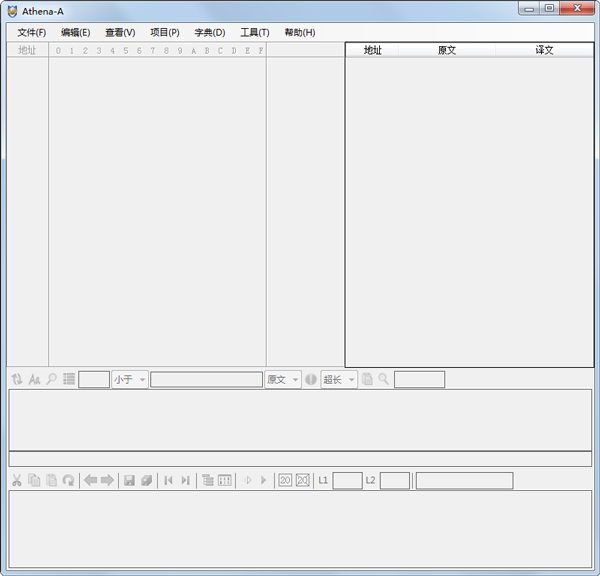This screenshot has height=576, width=600.
Task: Click the wide field right of L2
Action: coord(465,481)
